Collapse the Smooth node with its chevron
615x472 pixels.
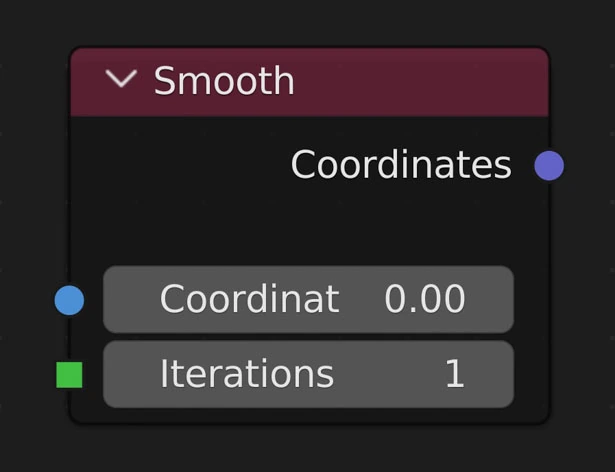121,80
